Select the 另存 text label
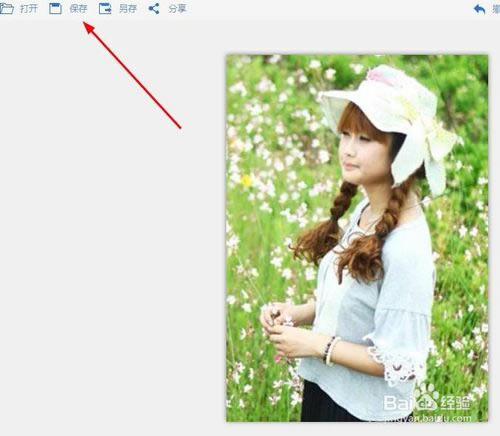 coord(128,9)
